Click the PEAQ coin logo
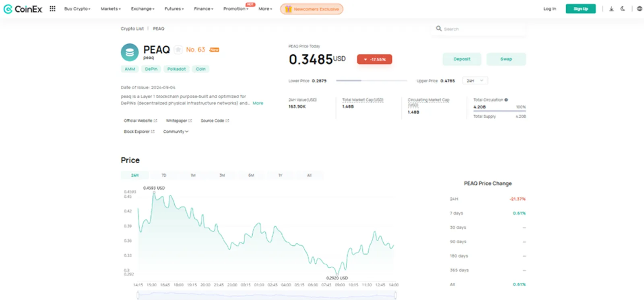The height and width of the screenshot is (300, 644). pyautogui.click(x=130, y=52)
